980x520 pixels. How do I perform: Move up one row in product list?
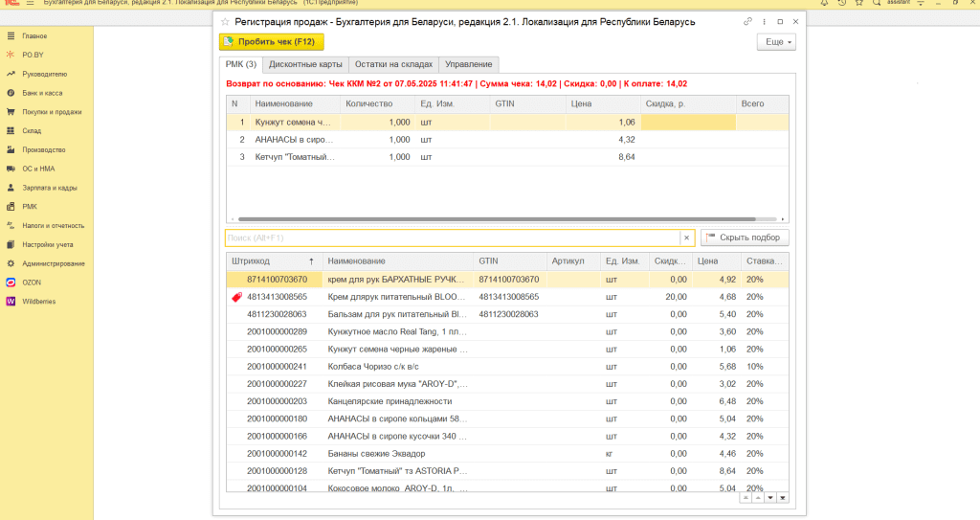(758, 498)
